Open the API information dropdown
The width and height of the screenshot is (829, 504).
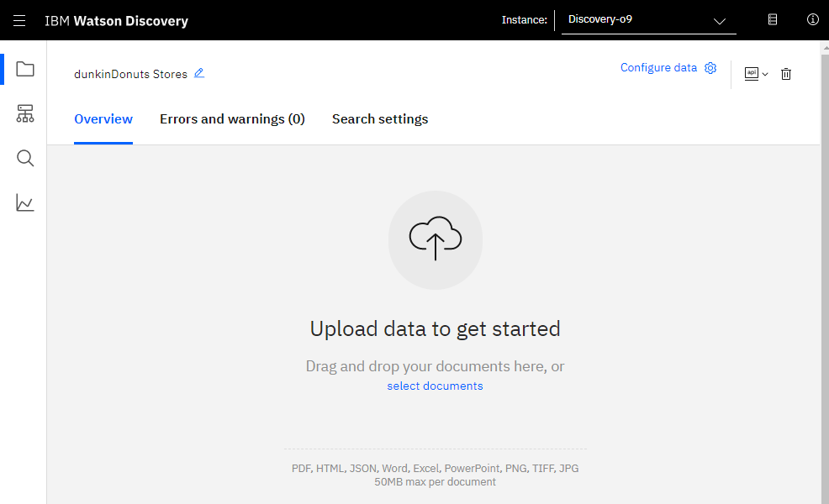[x=756, y=74]
